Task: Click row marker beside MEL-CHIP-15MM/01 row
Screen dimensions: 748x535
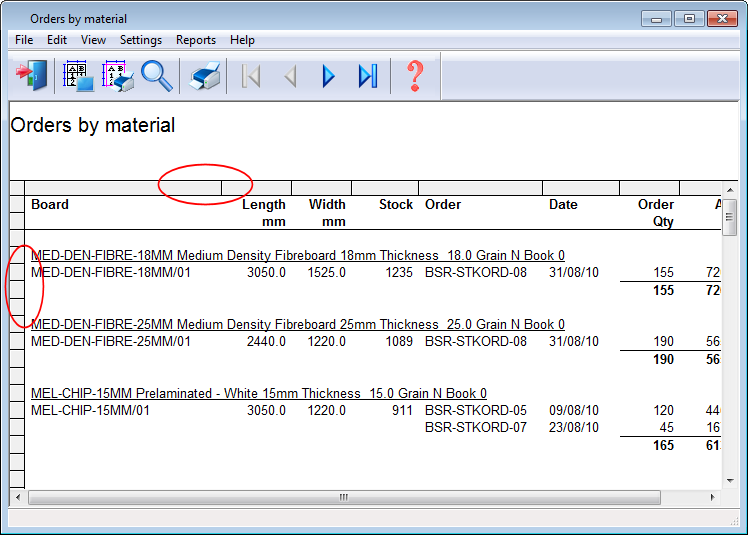Action: [x=17, y=410]
